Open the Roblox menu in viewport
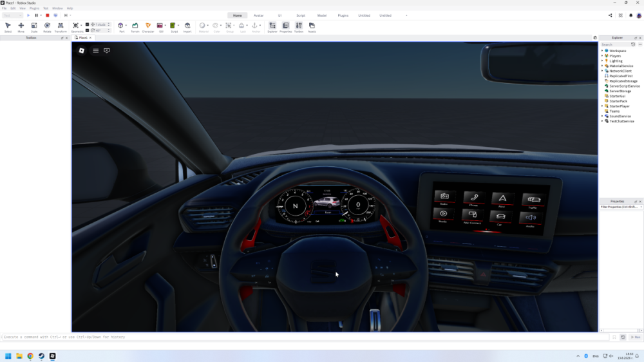This screenshot has height=362, width=644. tap(82, 50)
